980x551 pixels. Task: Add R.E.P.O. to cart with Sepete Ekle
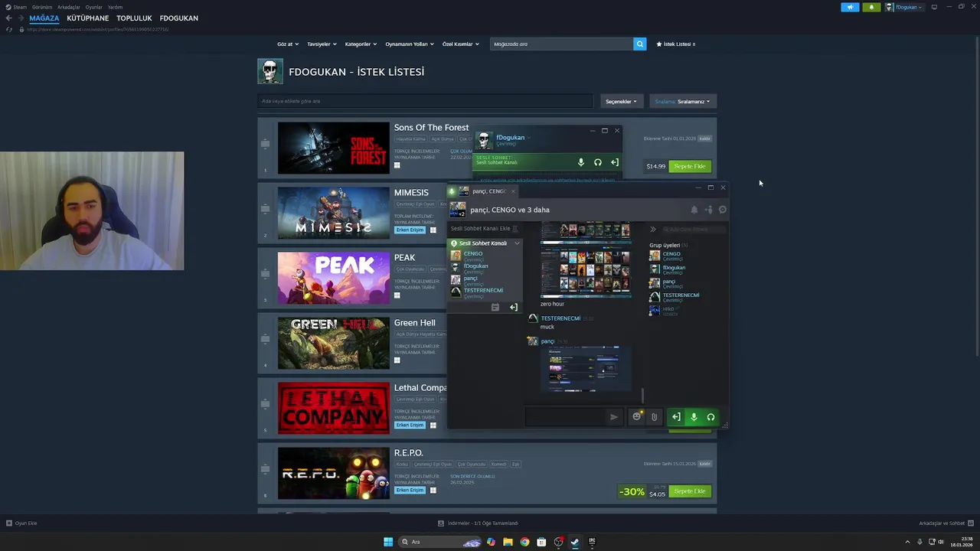point(690,491)
